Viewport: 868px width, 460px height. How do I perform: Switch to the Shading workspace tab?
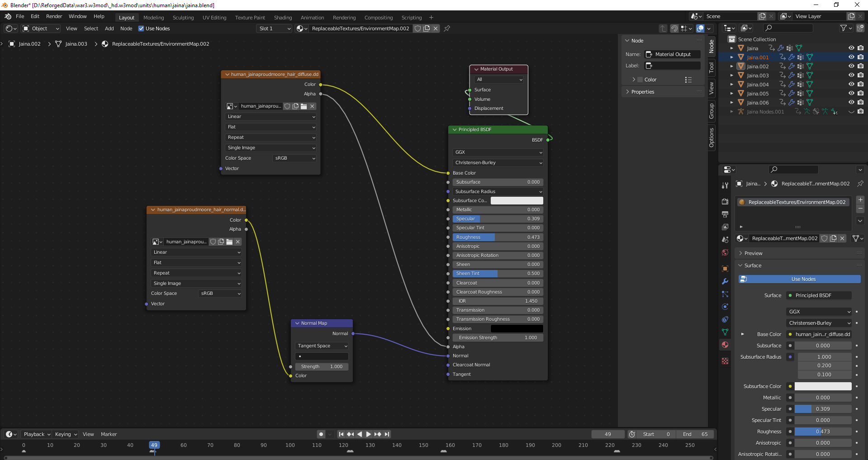[x=283, y=18]
